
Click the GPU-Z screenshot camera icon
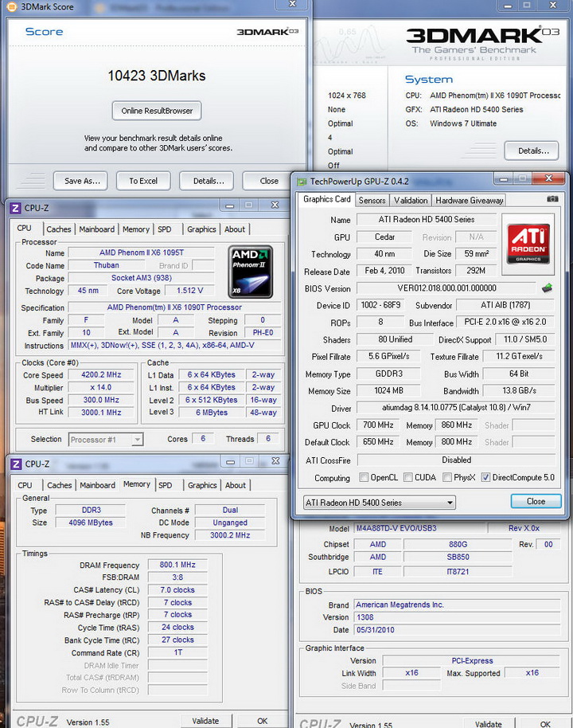552,199
